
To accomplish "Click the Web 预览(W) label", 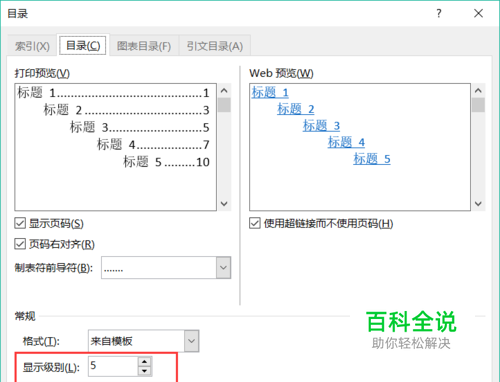I will click(x=281, y=73).
